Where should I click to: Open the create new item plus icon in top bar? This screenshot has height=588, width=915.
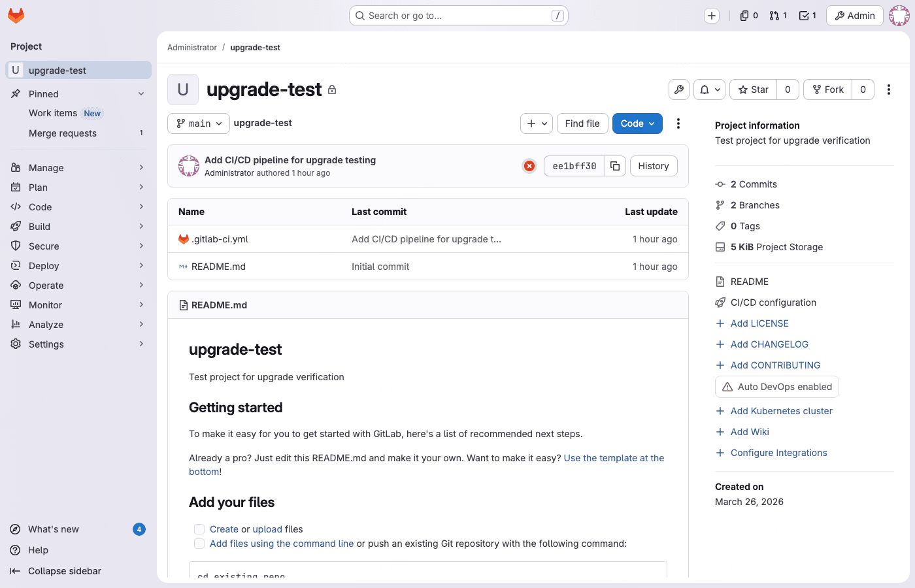coord(711,15)
